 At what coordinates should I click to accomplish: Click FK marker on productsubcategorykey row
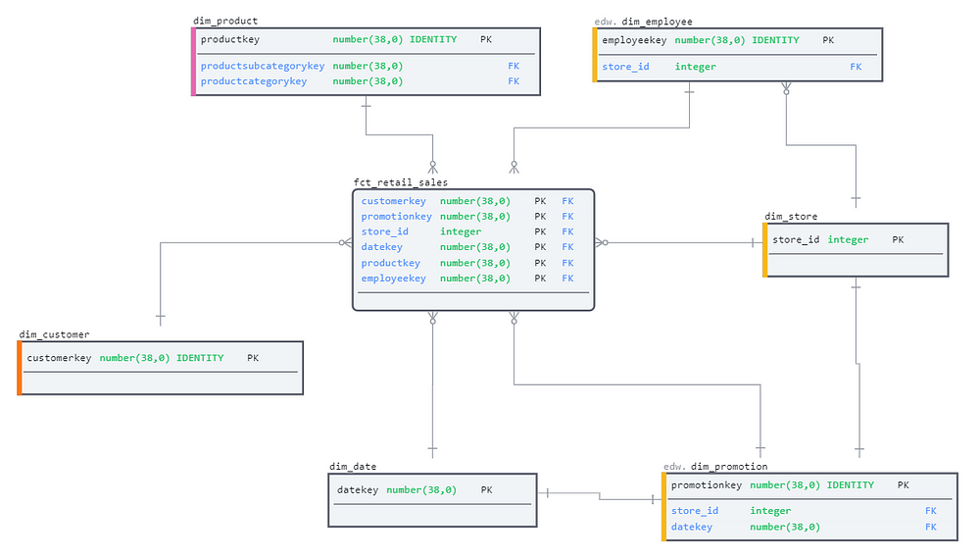click(x=514, y=66)
